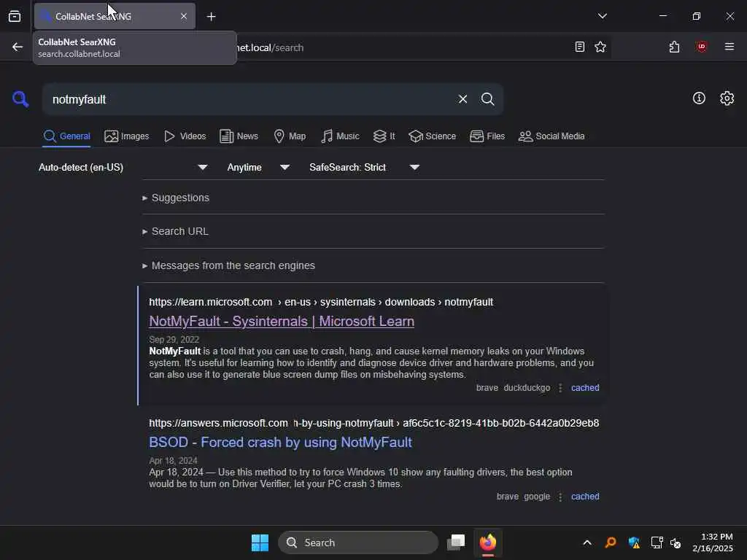Open the Auto-detect (en-US) language dropdown

pos(123,167)
